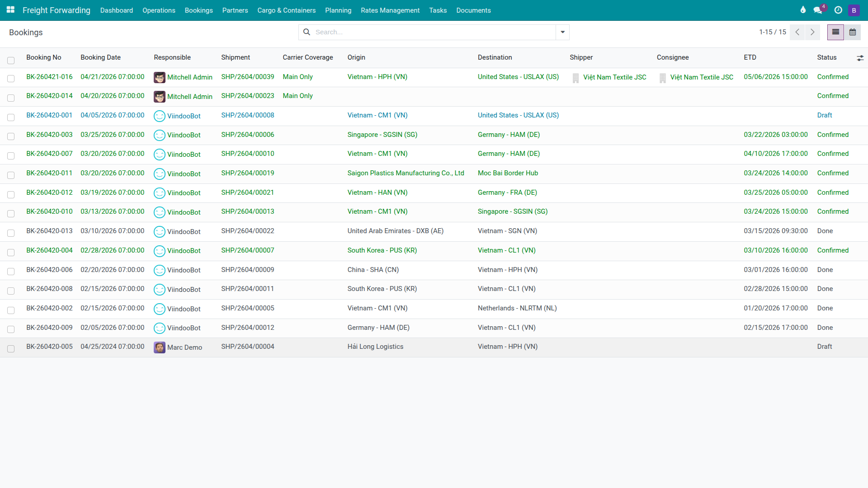Switch to calendar view icon
868x488 pixels.
coord(853,32)
